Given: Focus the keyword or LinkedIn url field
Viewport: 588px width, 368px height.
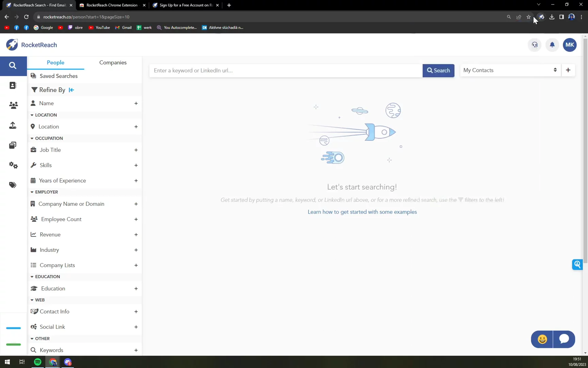Looking at the screenshot, I should coord(286,71).
